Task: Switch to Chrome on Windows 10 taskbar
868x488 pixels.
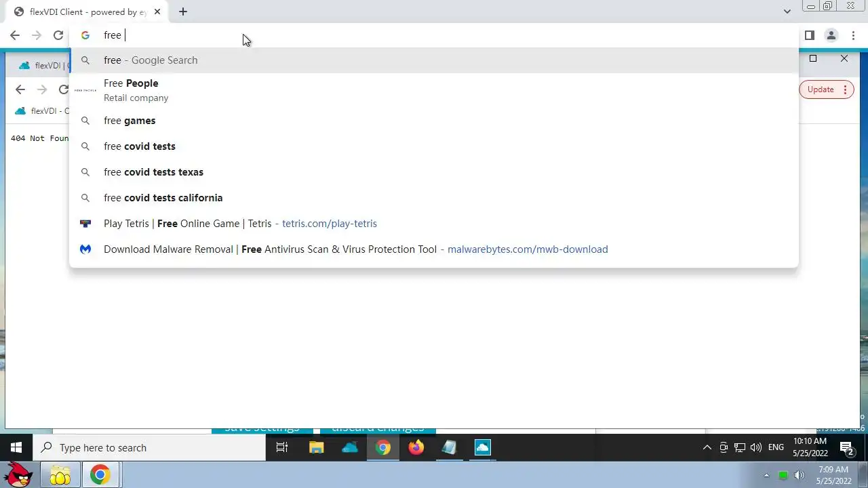Action: (x=383, y=447)
